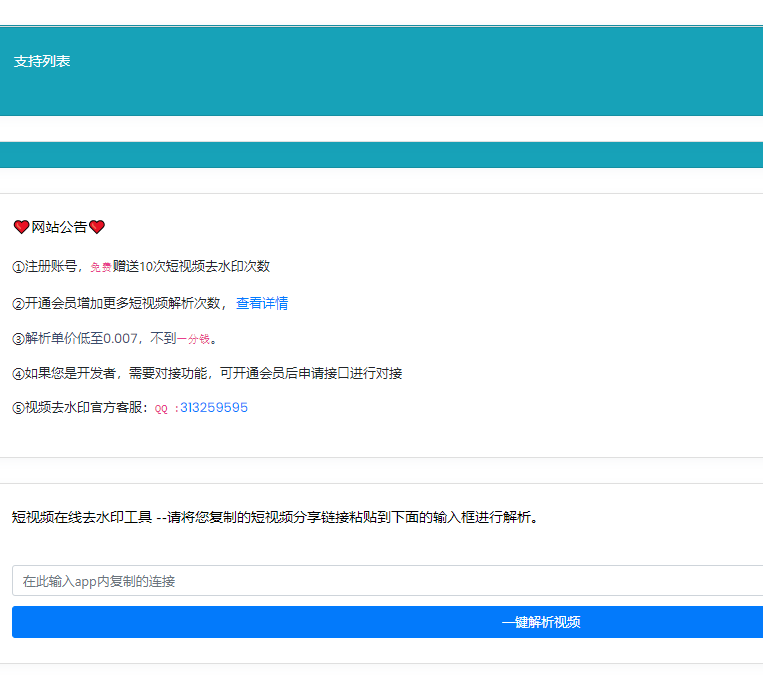Click the circled number ③ marker
This screenshot has width=763, height=696.
[18, 339]
